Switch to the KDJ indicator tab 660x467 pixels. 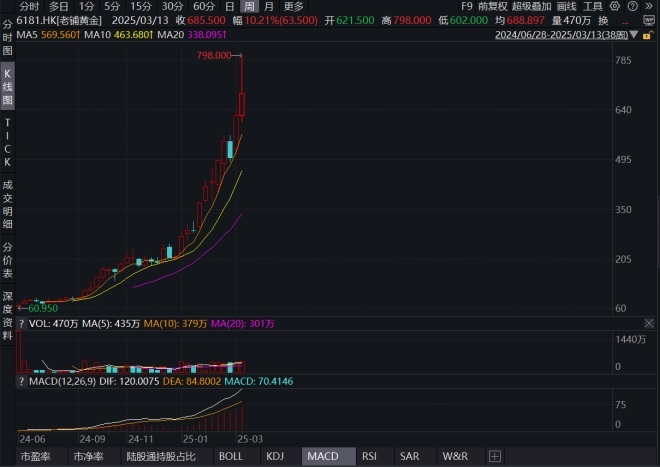click(275, 456)
